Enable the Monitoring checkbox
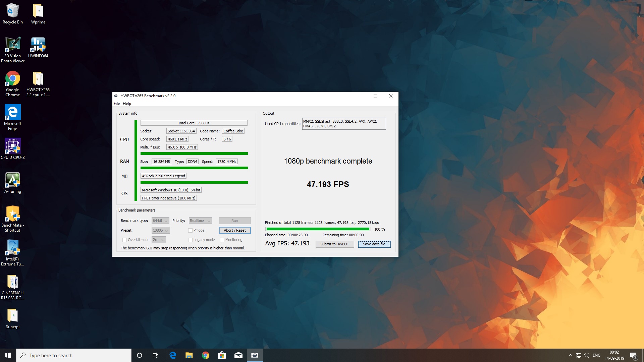The width and height of the screenshot is (644, 362). click(222, 240)
